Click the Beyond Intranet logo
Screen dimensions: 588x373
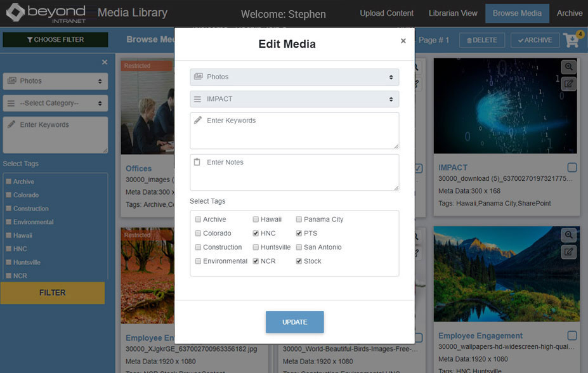(x=46, y=13)
